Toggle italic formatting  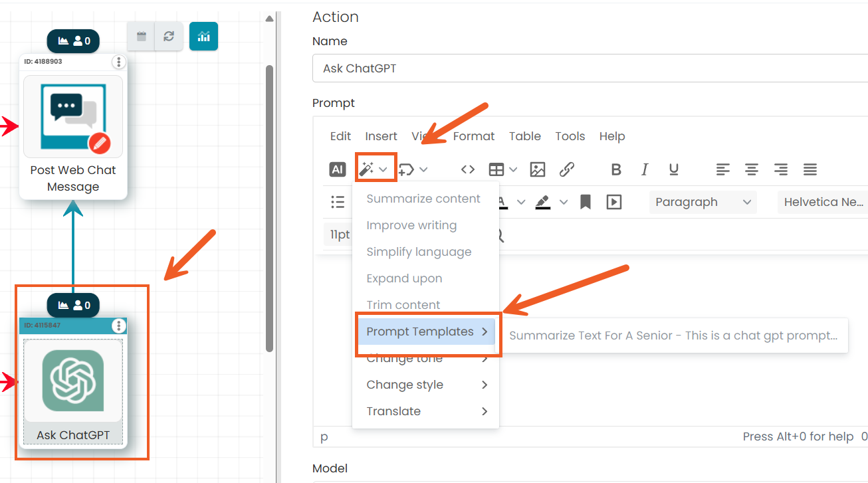coord(645,169)
